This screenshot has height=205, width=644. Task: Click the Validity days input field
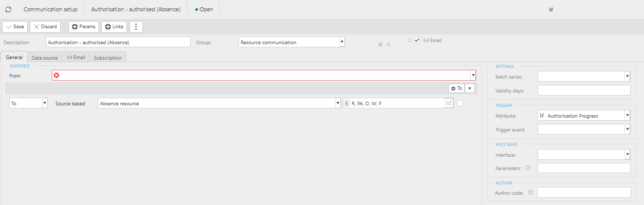[584, 90]
